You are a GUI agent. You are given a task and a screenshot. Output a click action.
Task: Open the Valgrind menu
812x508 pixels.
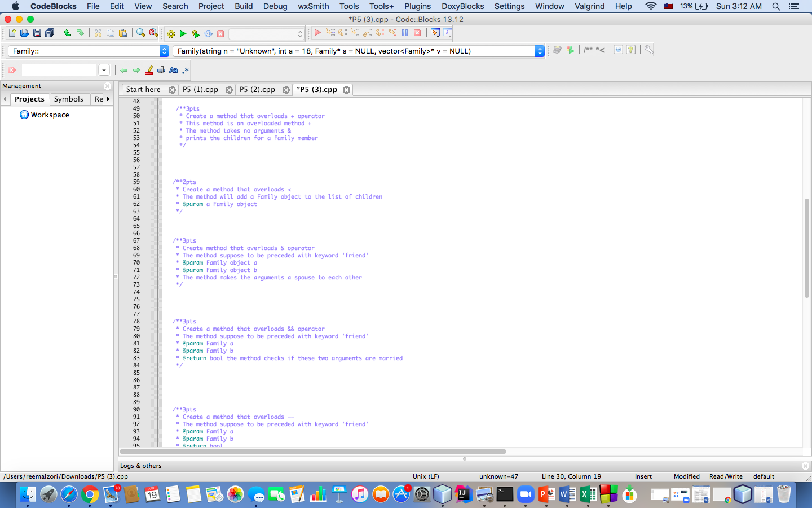click(x=590, y=6)
